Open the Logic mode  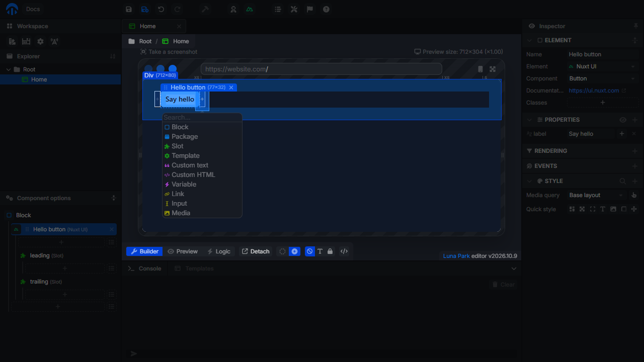pos(218,251)
